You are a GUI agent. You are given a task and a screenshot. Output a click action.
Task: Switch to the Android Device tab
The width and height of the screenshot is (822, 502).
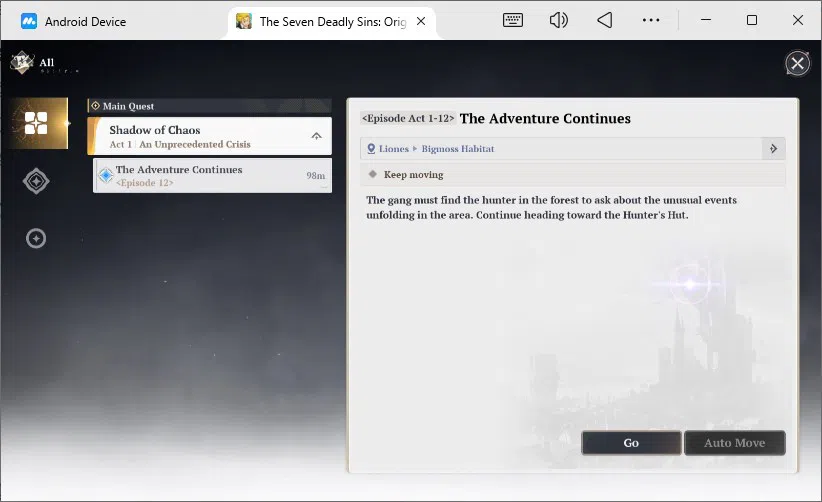tap(73, 21)
